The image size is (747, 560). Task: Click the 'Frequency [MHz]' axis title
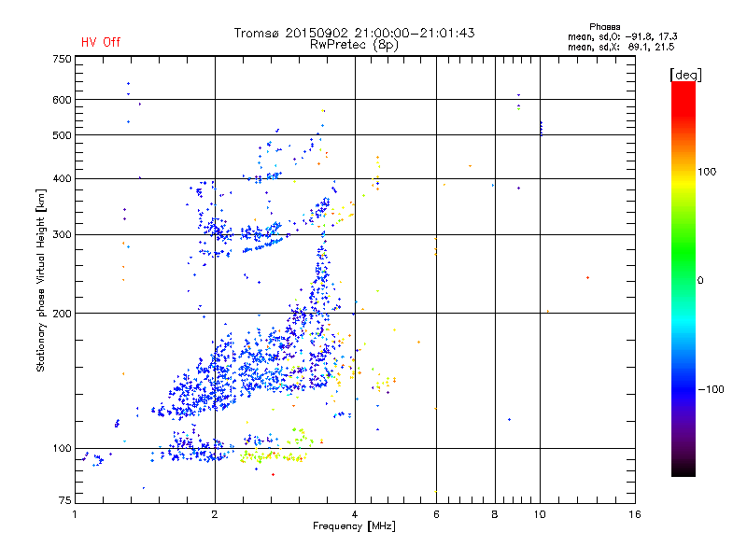tap(354, 526)
